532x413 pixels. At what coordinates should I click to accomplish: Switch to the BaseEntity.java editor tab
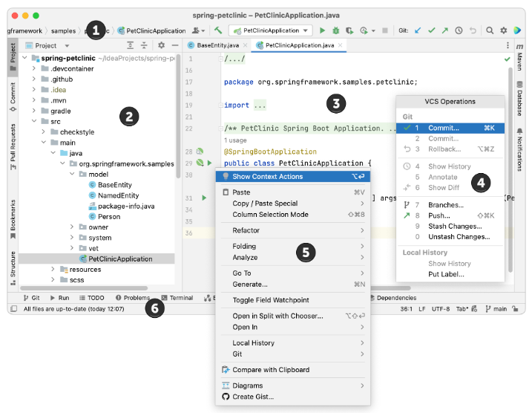coord(217,45)
